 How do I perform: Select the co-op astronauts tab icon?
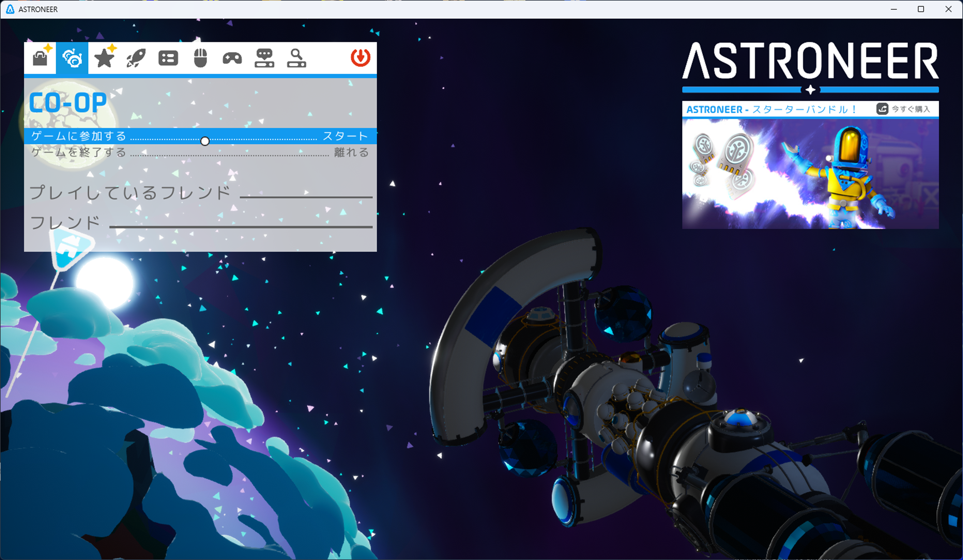click(72, 58)
